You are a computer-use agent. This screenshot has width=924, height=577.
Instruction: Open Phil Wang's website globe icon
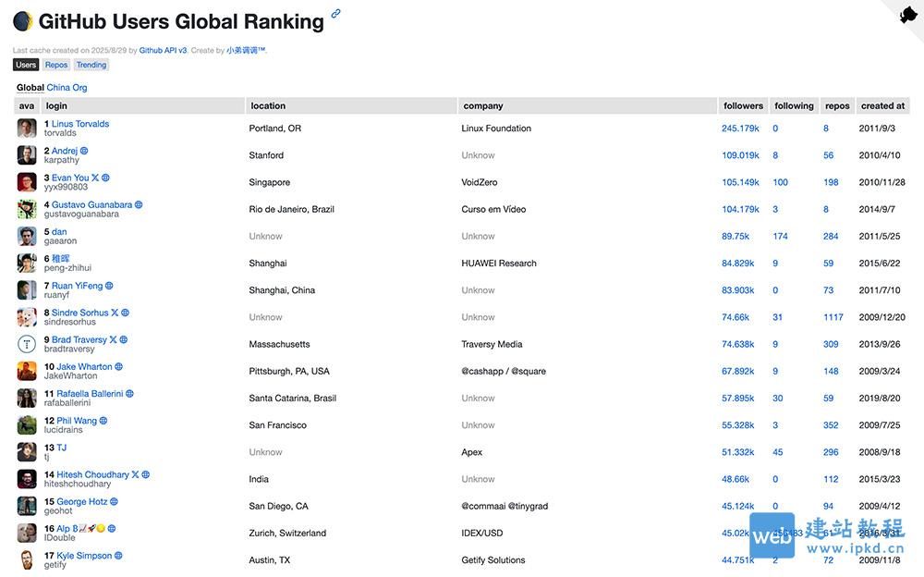(x=103, y=421)
